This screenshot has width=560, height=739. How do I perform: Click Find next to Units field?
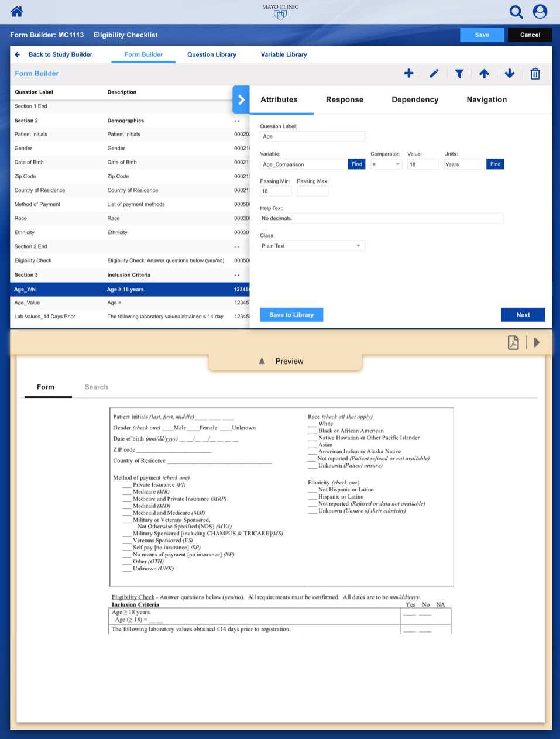495,164
